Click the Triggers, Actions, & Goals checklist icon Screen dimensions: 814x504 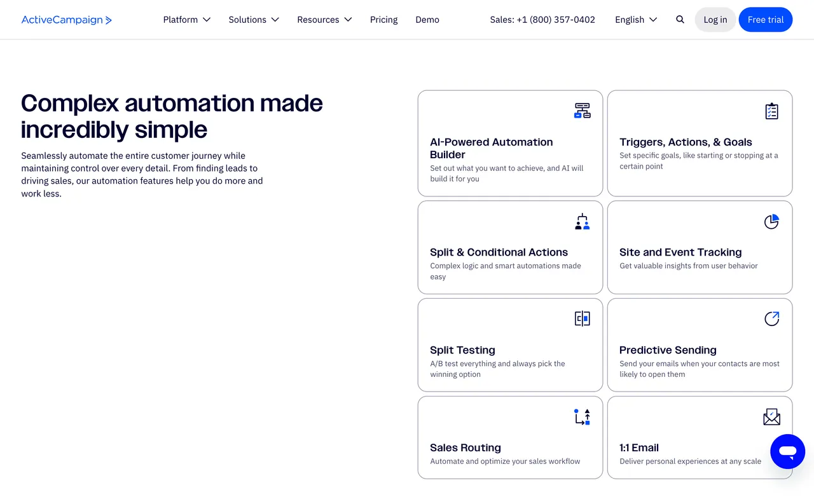(x=771, y=111)
